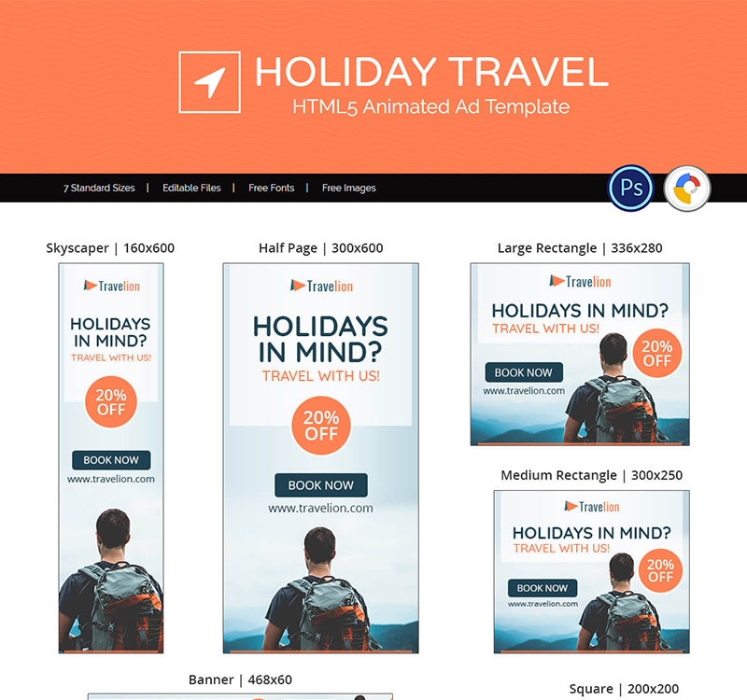This screenshot has height=700, width=747.
Task: Click Travelion logo in Skyscraper ad
Action: (x=111, y=286)
